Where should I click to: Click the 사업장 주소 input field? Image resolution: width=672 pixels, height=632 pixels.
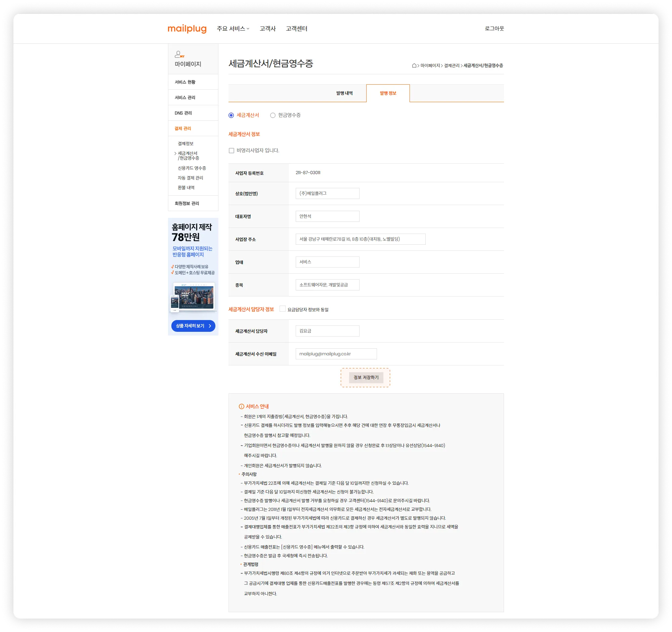360,239
